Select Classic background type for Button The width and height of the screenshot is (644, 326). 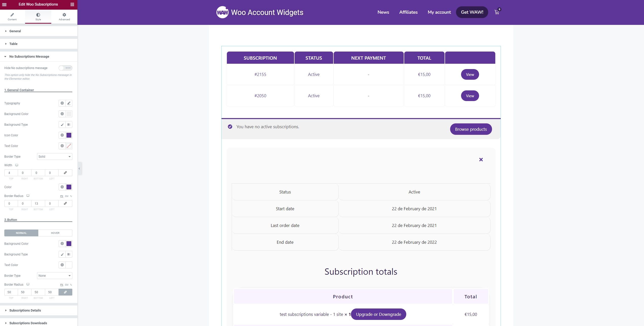[62, 254]
